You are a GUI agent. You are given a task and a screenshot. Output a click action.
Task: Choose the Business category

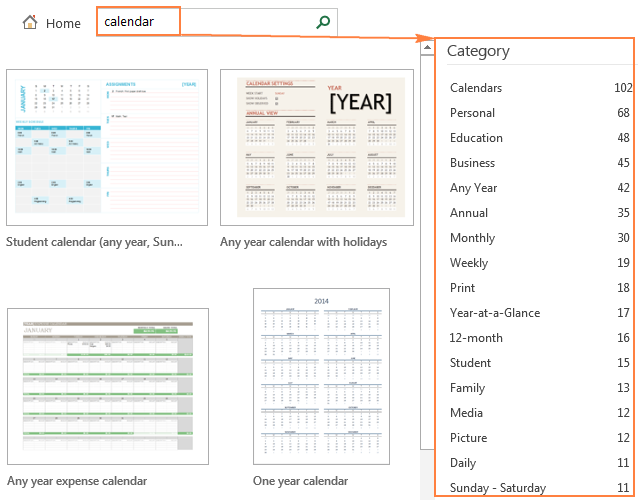(x=472, y=163)
